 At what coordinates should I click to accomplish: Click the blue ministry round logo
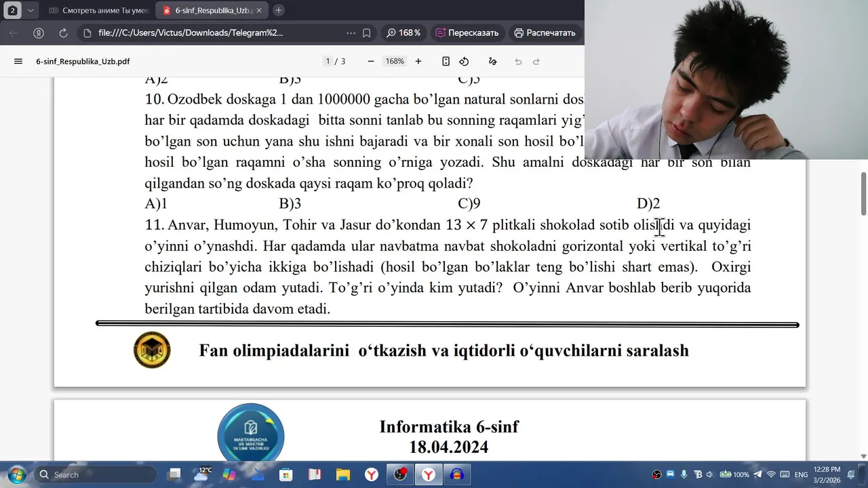[x=250, y=432]
